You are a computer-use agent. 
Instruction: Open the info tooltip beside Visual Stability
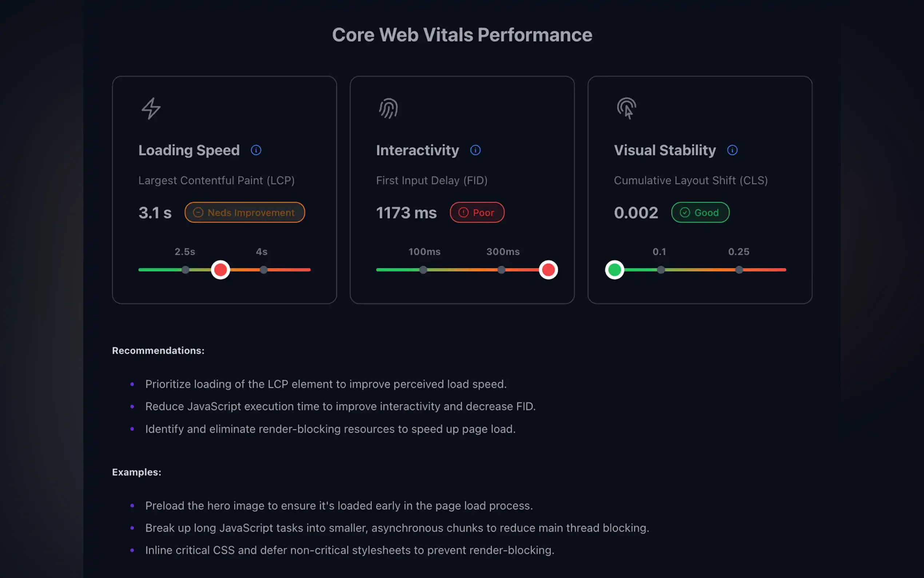[732, 150]
